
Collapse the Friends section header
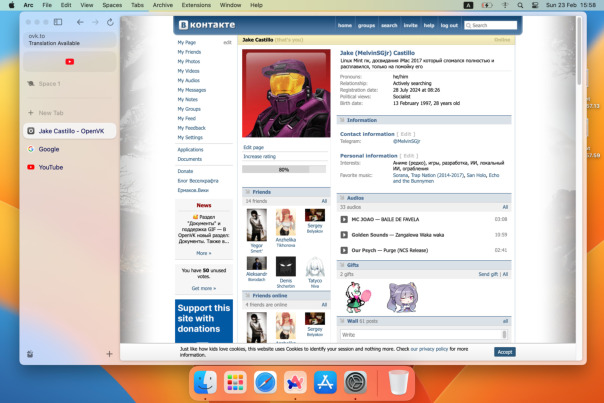click(x=286, y=192)
